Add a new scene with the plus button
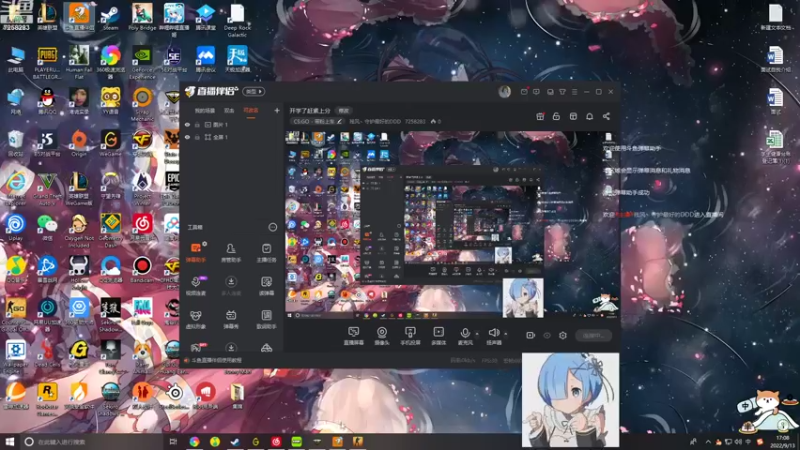800x450 pixels. 277,110
